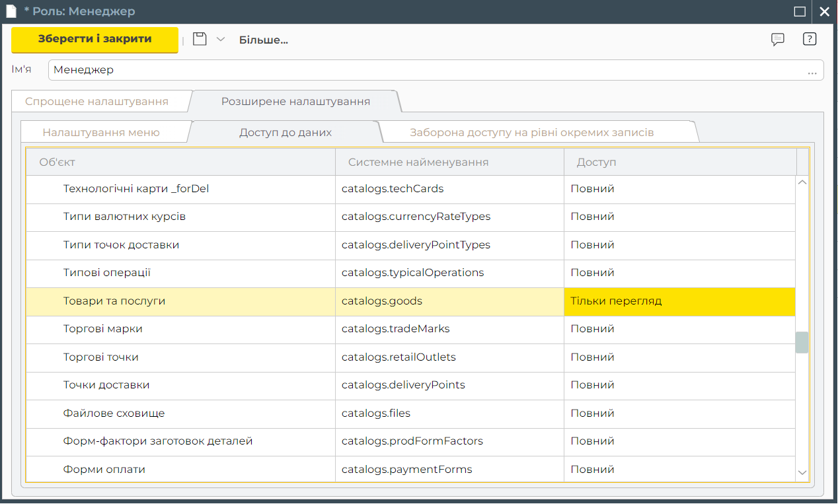The image size is (838, 504).
Task: Expand the save options dropdown arrow
Action: (221, 39)
